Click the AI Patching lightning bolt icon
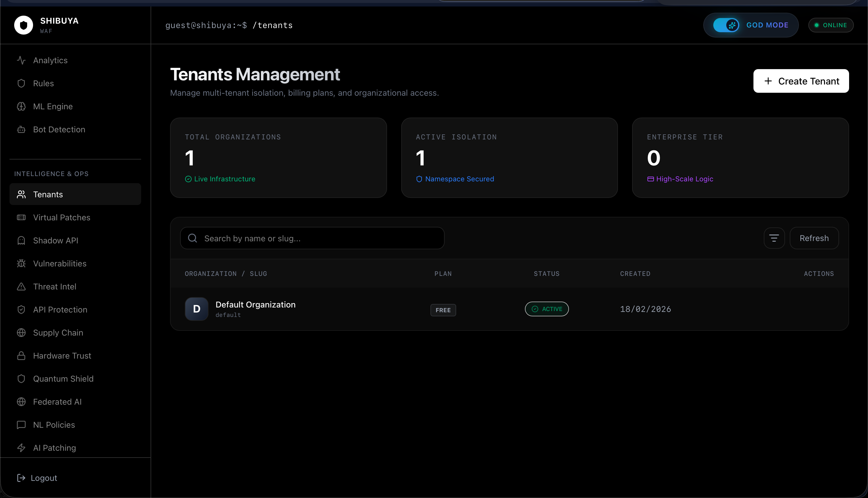 coord(21,448)
